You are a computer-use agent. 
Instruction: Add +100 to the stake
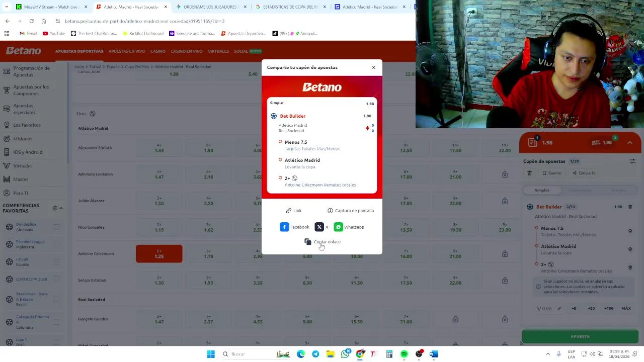pyautogui.click(x=609, y=308)
